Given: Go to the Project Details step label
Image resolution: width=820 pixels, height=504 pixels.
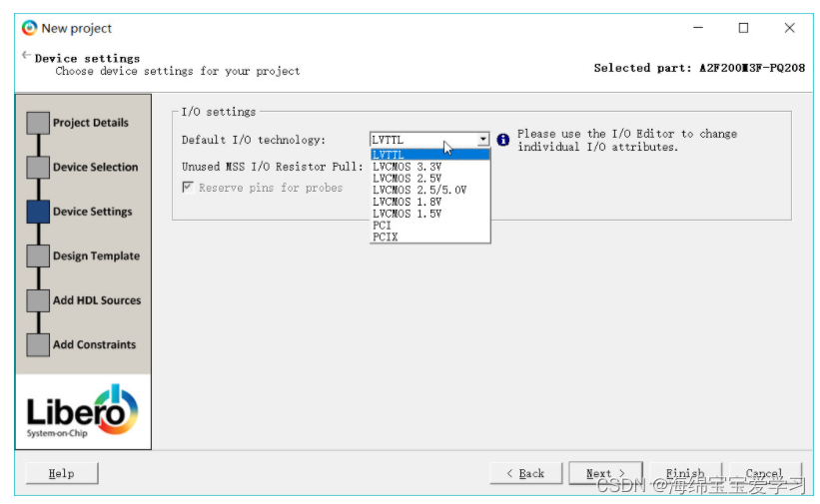Looking at the screenshot, I should tap(91, 123).
